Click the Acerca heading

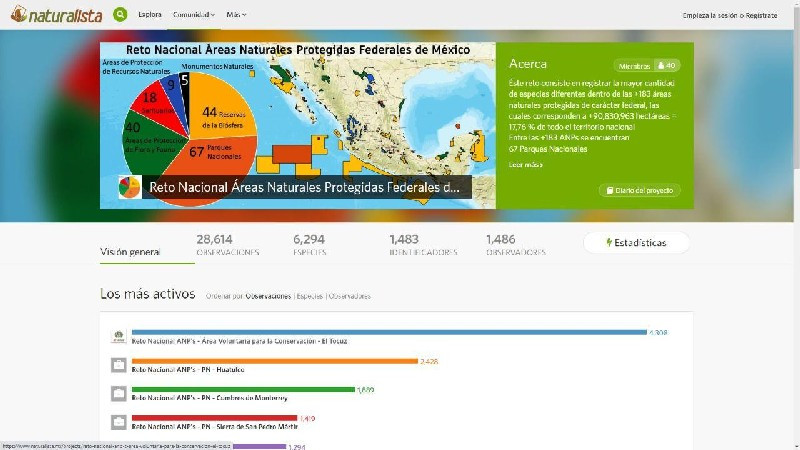point(528,64)
